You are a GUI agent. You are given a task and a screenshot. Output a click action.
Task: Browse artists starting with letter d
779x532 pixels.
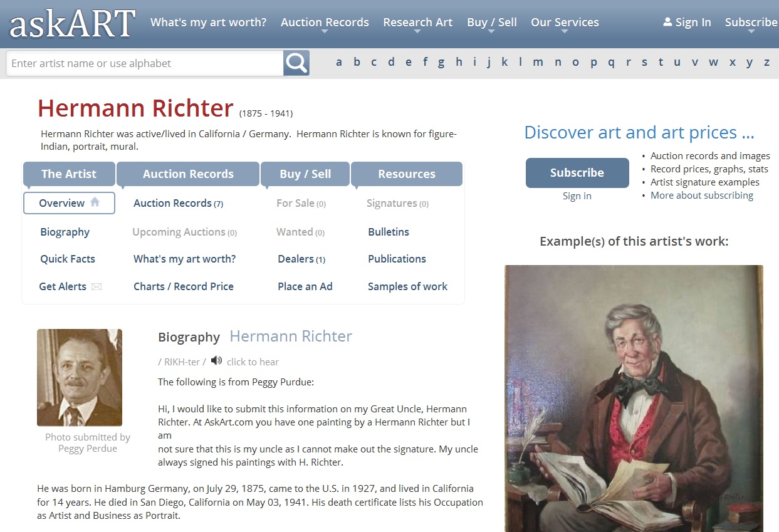point(391,62)
